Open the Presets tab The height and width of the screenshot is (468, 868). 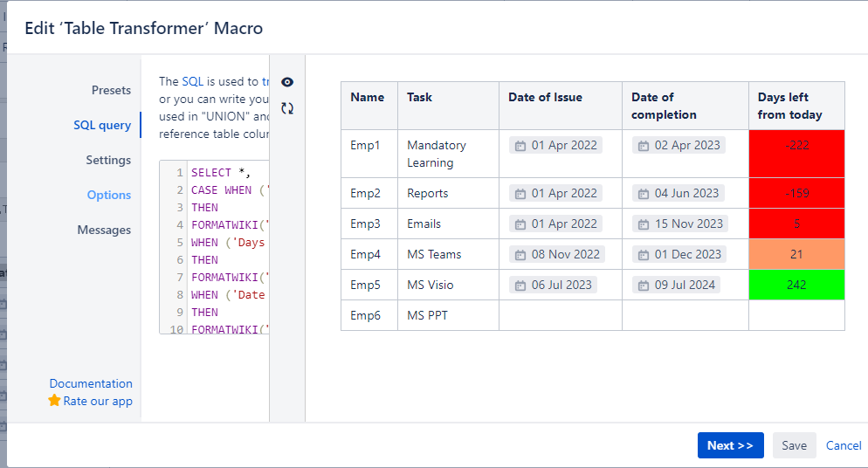(x=111, y=90)
